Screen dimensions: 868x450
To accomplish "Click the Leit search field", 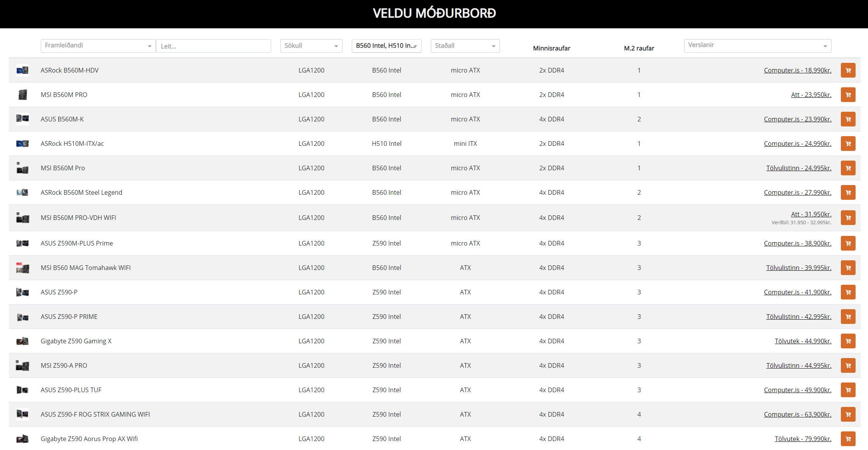I will [x=213, y=46].
